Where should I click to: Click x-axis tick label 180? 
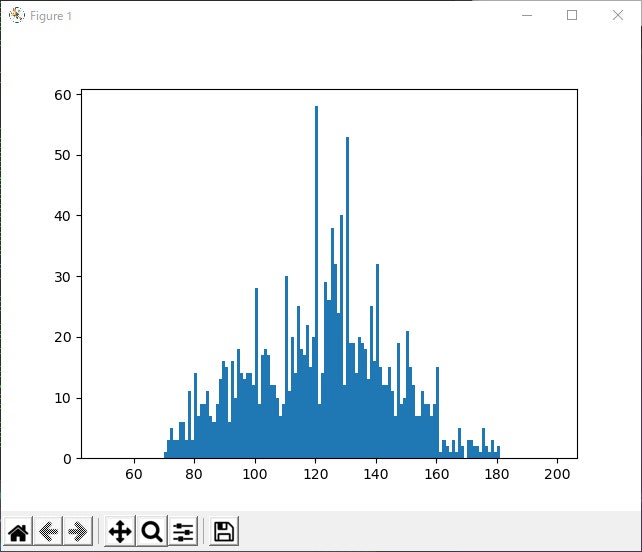pos(497,474)
